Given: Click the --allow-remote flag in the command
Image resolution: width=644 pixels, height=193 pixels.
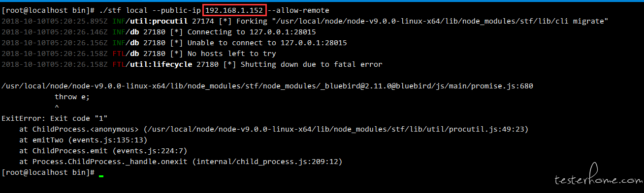Looking at the screenshot, I should [299, 10].
